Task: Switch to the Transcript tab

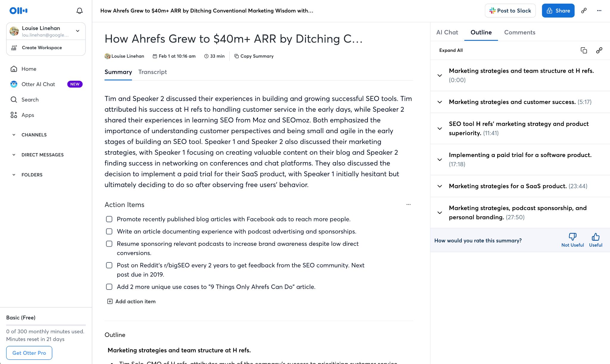Action: tap(152, 72)
